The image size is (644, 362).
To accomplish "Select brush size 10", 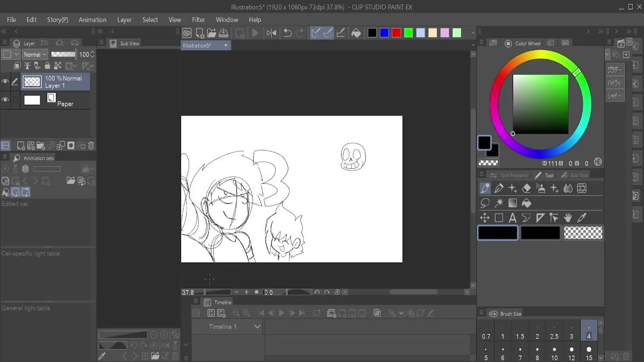I will tap(554, 353).
